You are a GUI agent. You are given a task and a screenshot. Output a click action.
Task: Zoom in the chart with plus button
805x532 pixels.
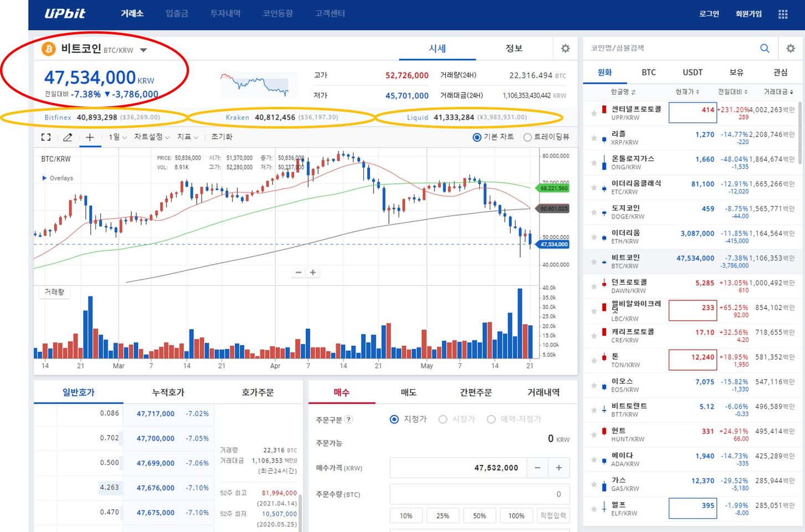pyautogui.click(x=313, y=272)
